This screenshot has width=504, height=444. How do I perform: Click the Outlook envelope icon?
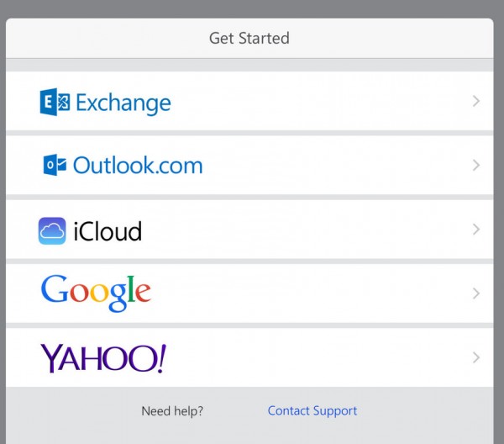coord(55,165)
